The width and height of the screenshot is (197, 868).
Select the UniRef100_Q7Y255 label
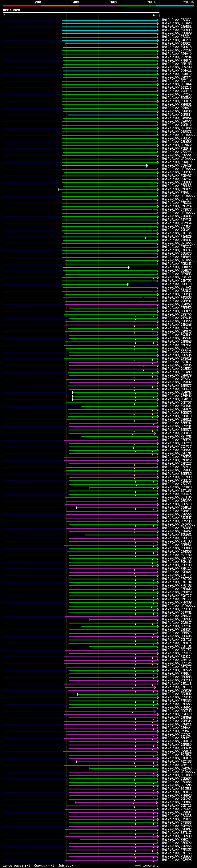click(176, 94)
